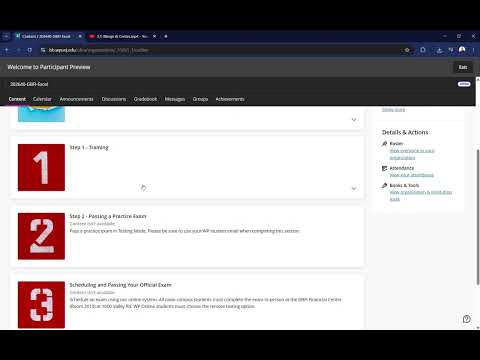Open Step 2 - Passing a Practice Exam
480x360 pixels.
[x=108, y=216]
